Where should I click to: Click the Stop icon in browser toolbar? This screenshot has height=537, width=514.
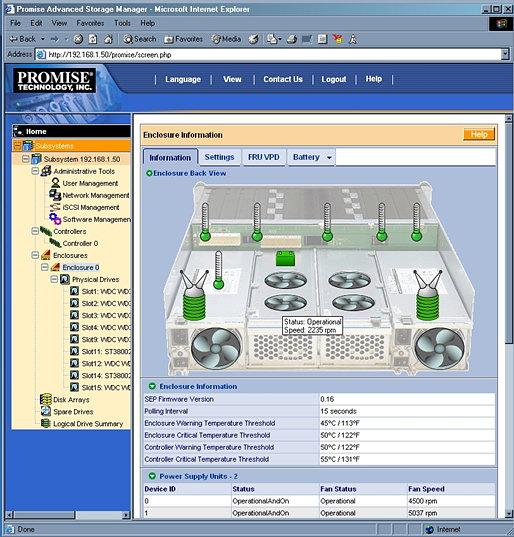click(78, 39)
